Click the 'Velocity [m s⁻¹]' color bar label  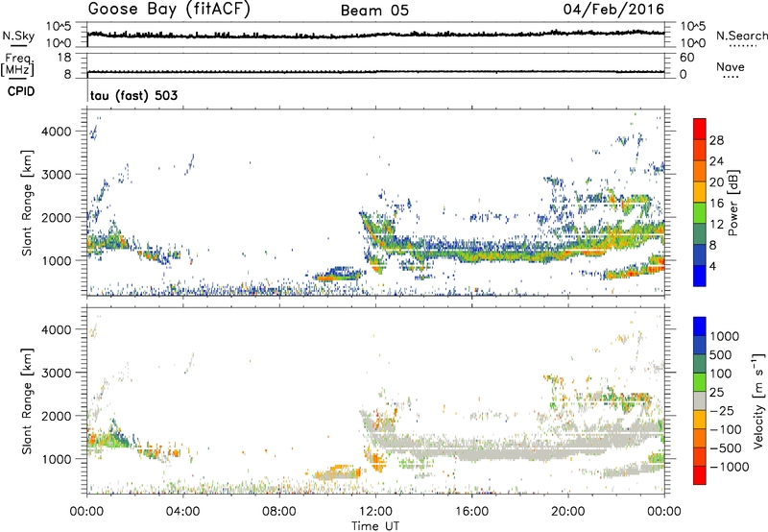pyautogui.click(x=757, y=400)
